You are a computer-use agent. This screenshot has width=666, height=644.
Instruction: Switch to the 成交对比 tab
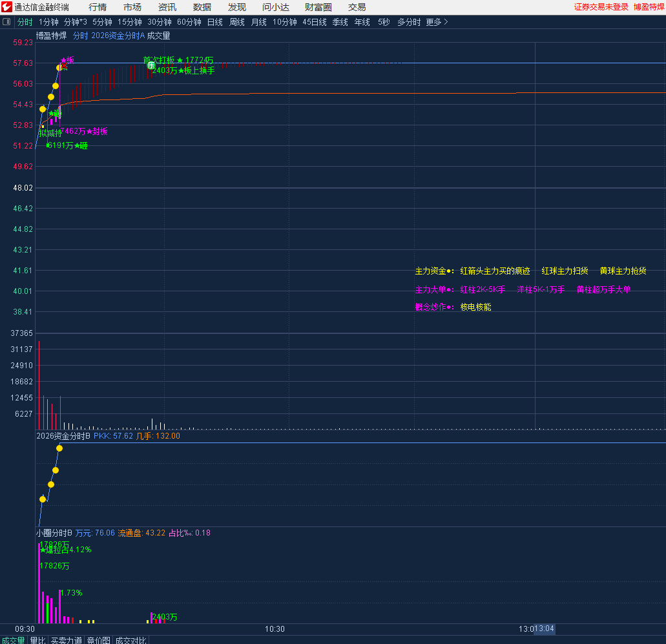[x=131, y=639]
